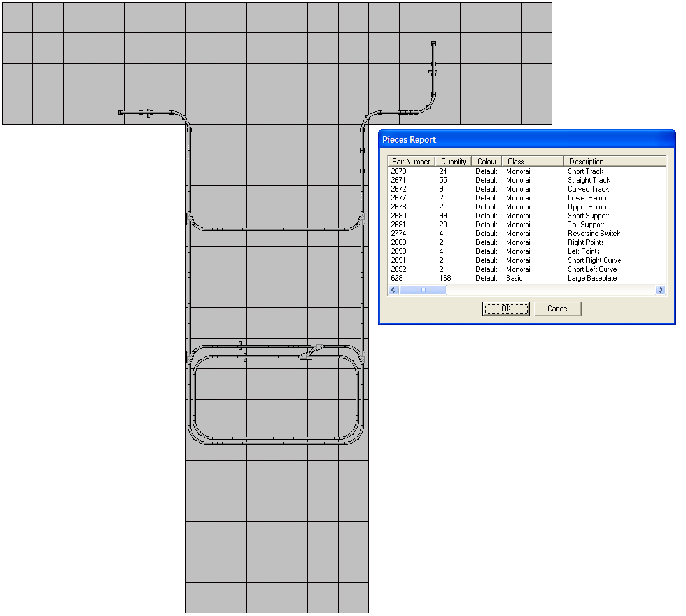Sort by the Quantity column header
The image size is (686, 616).
tap(453, 162)
